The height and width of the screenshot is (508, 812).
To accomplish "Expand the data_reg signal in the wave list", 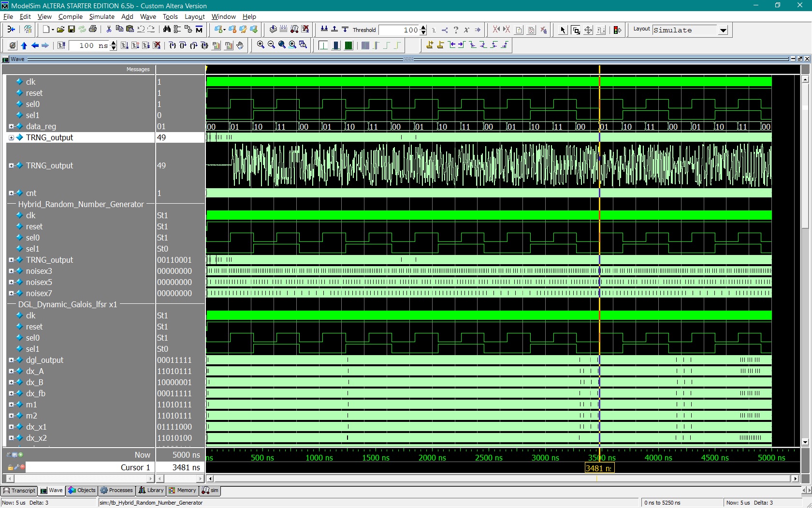I will click(x=11, y=126).
